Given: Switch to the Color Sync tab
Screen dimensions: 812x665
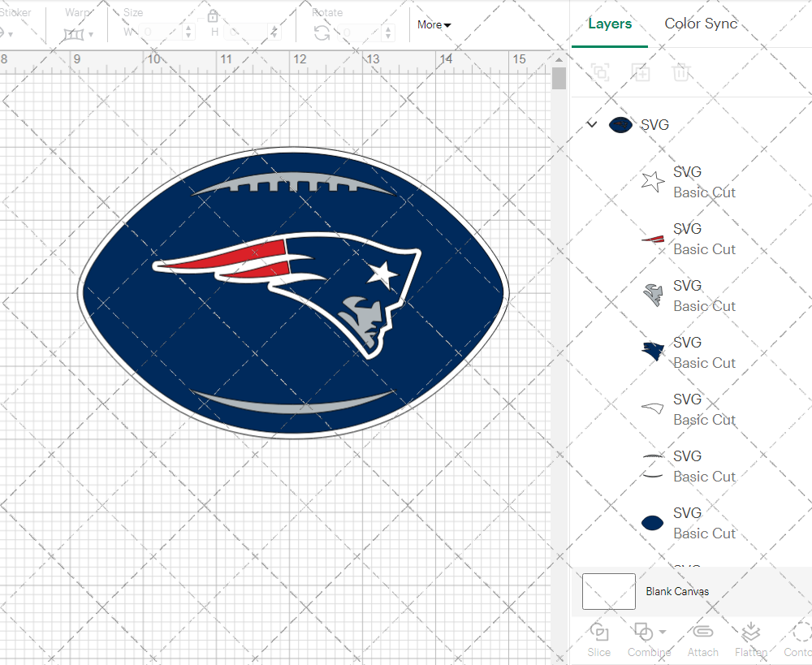Looking at the screenshot, I should pyautogui.click(x=701, y=24).
